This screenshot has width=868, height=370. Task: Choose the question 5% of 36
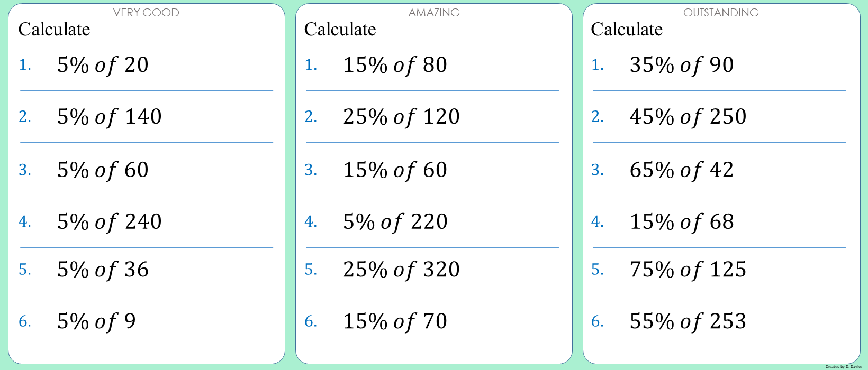click(103, 270)
